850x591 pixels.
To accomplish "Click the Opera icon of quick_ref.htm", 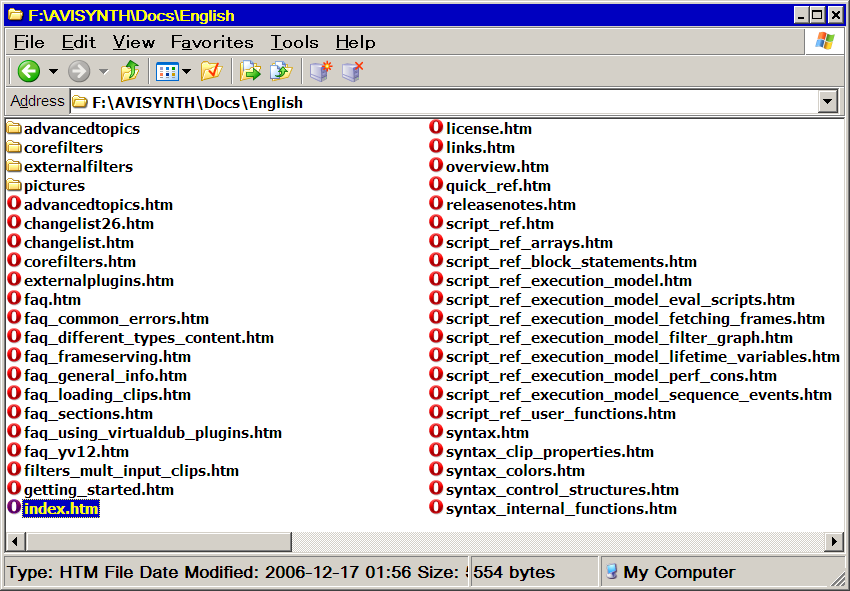I will coord(436,184).
